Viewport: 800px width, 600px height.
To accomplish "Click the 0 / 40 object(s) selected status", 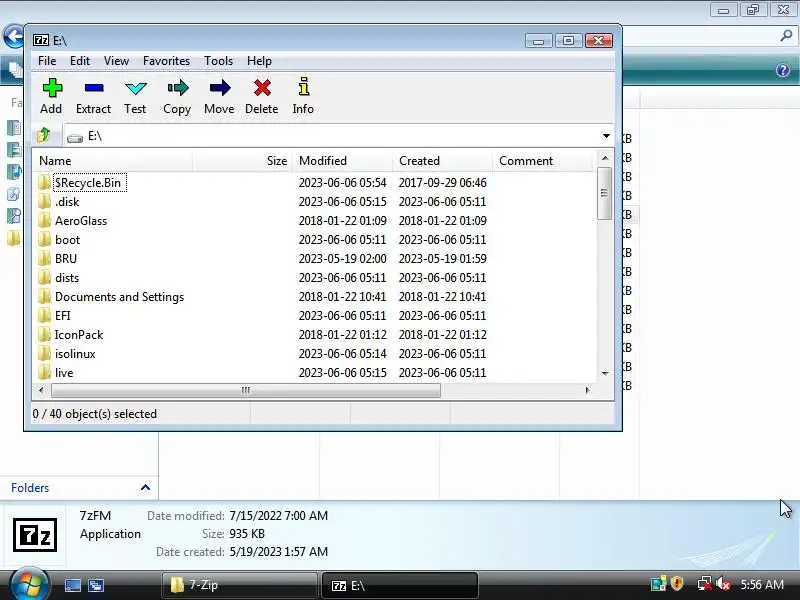I will click(94, 414).
